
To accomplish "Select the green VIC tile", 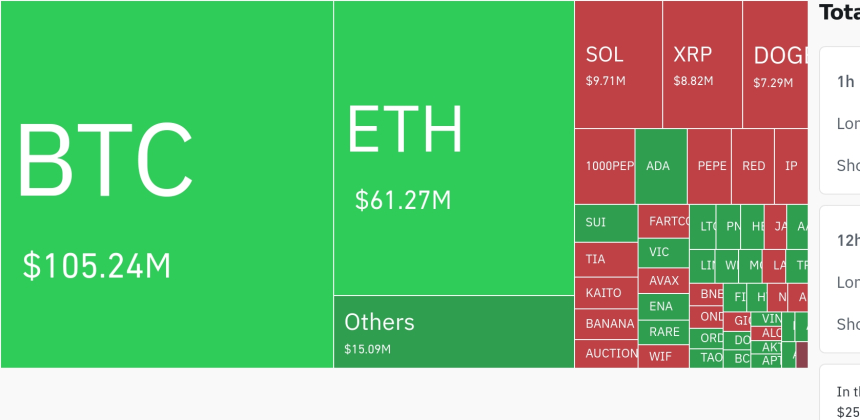I will [x=663, y=252].
